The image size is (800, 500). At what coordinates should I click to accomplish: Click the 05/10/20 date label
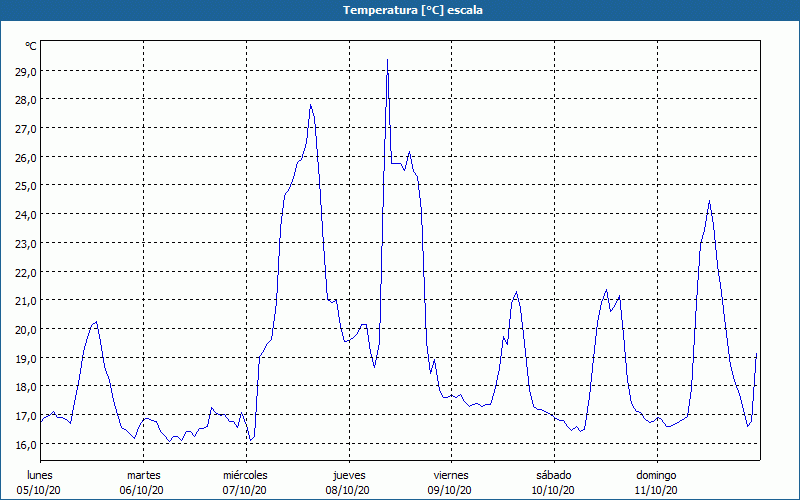click(x=39, y=490)
